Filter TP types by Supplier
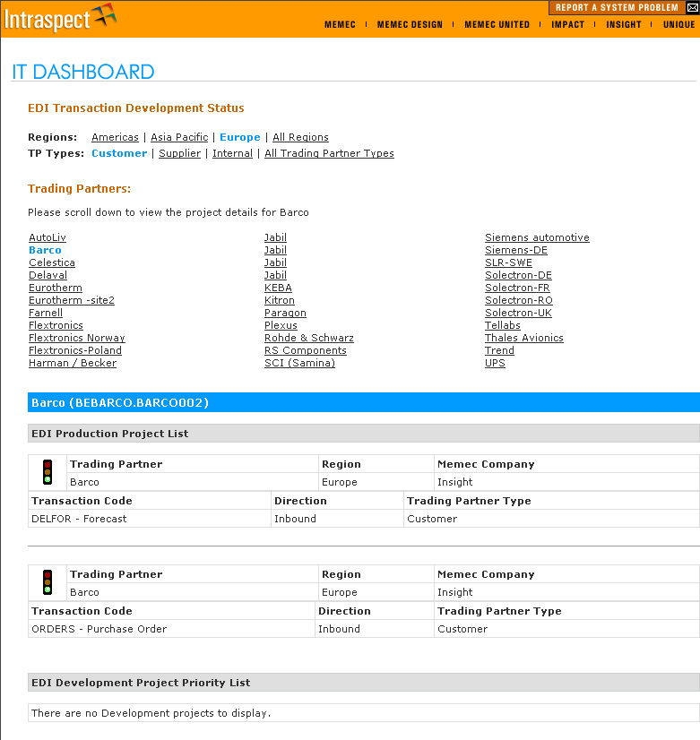This screenshot has height=740, width=700. click(180, 153)
